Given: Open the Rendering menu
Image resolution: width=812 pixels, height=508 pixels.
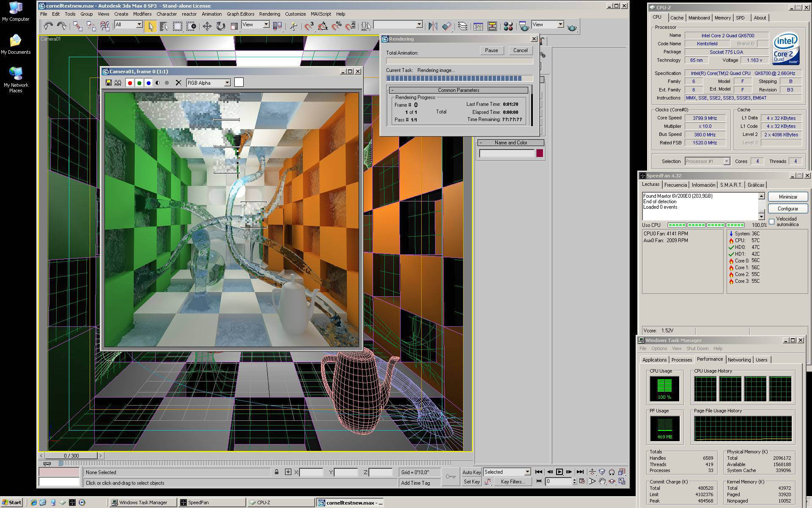Looking at the screenshot, I should click(x=269, y=14).
